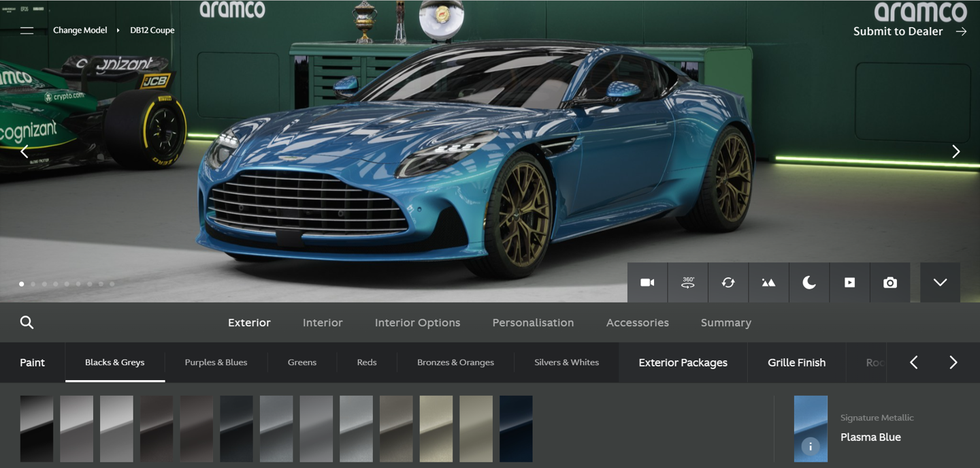Screen dimensions: 980x468
Task: Pick the tenth swatch in the row
Action: tap(397, 429)
